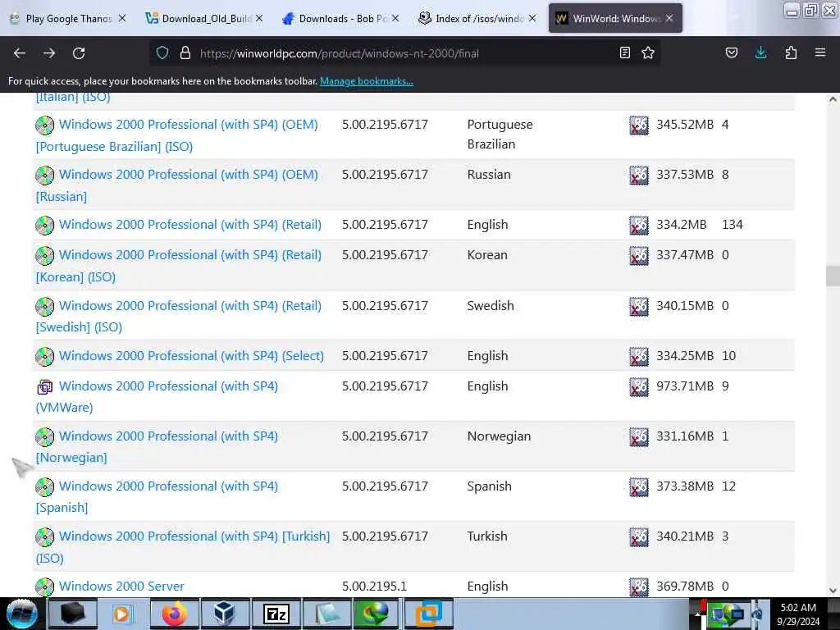Click the taskbar clock showing 5:02 AM

[798, 614]
